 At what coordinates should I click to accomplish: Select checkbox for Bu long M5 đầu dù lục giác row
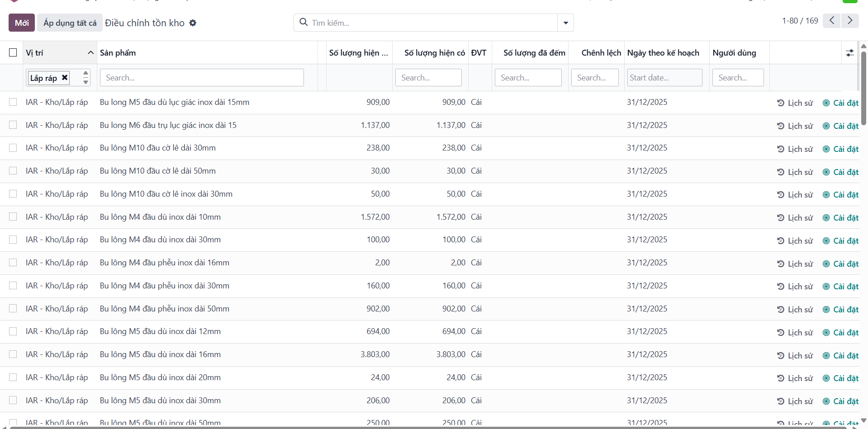[13, 102]
